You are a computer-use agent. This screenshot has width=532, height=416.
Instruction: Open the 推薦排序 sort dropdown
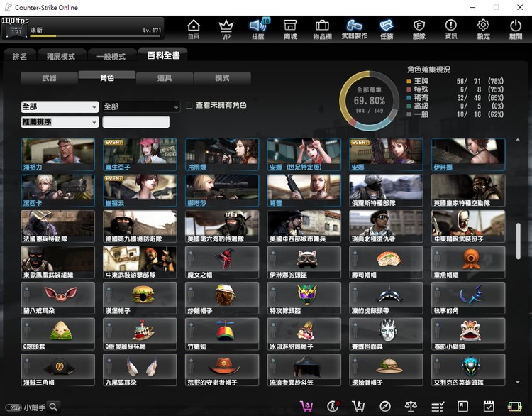(60, 122)
